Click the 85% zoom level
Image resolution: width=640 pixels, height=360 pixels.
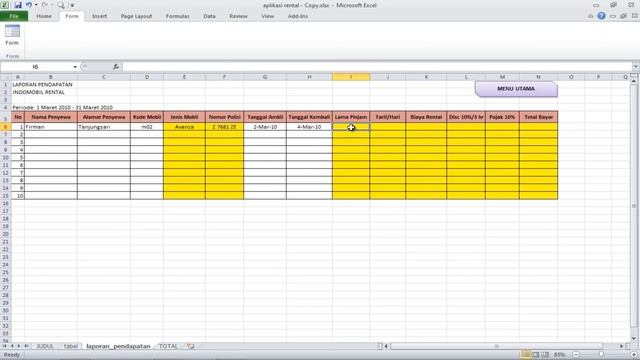pos(560,355)
